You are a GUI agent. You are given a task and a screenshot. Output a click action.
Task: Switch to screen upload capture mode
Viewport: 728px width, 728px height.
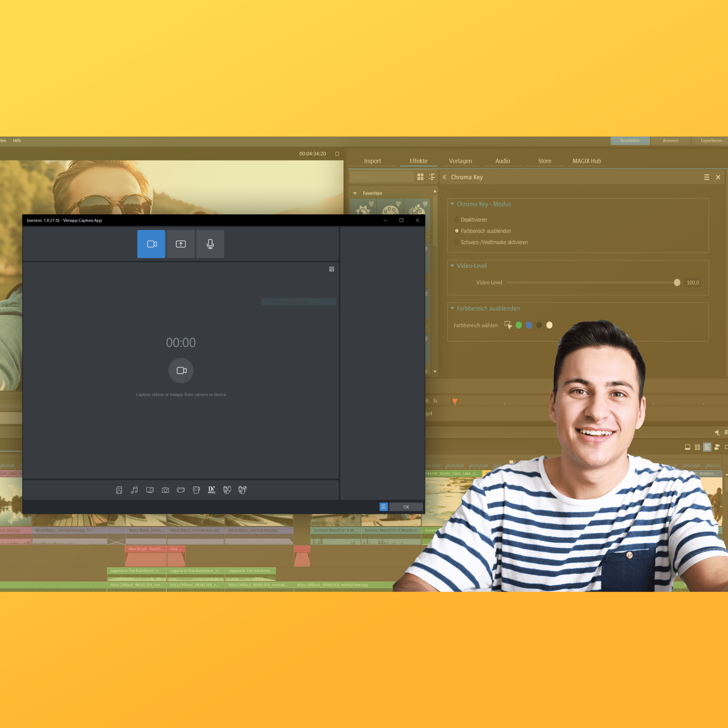[181, 244]
